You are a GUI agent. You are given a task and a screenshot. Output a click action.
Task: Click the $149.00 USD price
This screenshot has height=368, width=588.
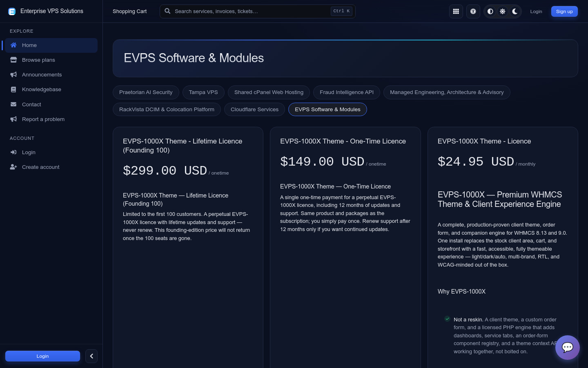tap(322, 161)
